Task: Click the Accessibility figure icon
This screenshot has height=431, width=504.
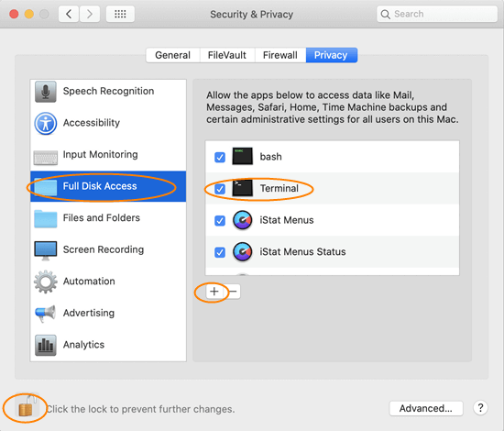Action: (x=45, y=123)
